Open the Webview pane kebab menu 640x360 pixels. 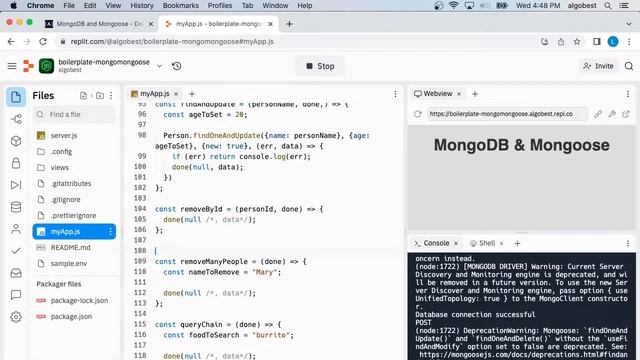(x=628, y=94)
